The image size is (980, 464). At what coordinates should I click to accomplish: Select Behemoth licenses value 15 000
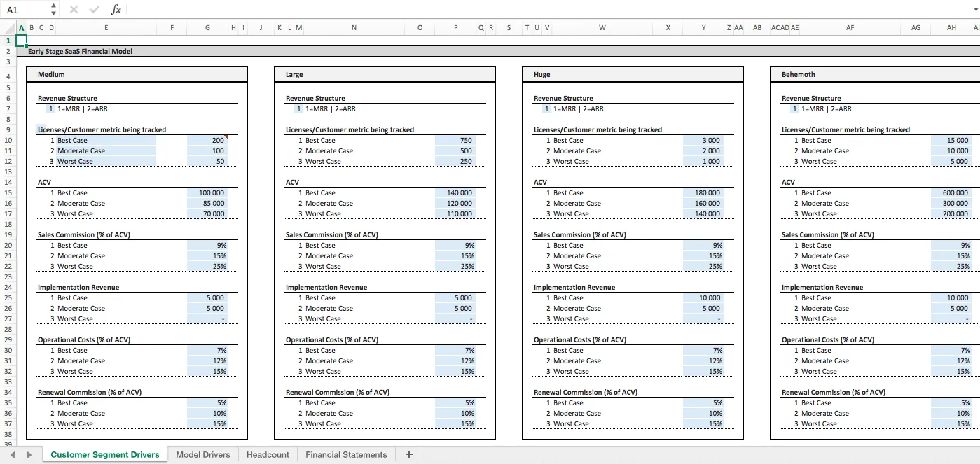pos(951,140)
